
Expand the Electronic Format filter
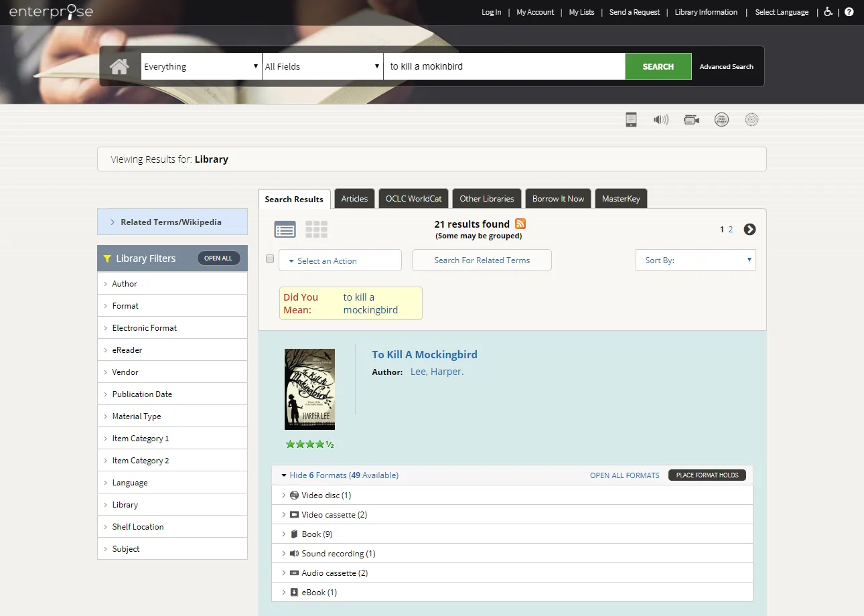pos(172,328)
